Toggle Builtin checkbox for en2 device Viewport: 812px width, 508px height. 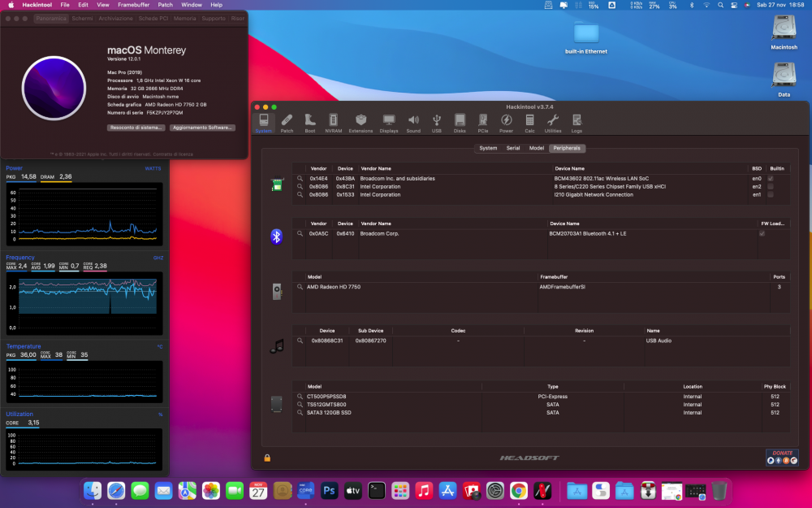point(771,187)
